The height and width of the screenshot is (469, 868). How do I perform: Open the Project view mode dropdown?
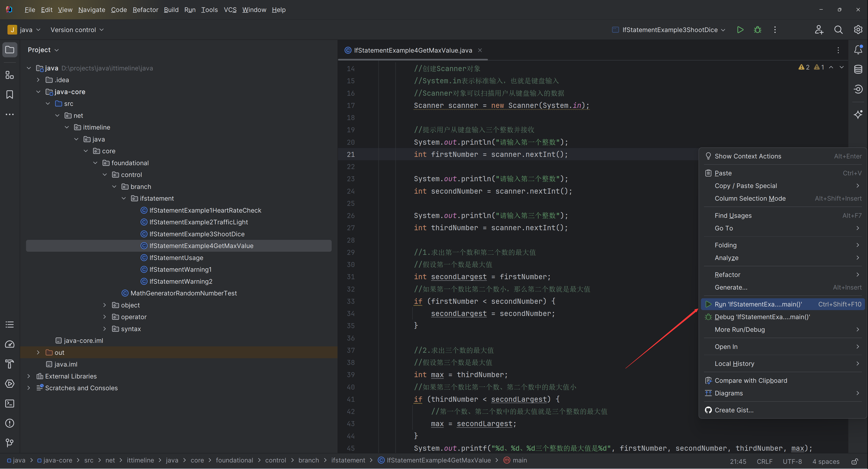[x=43, y=50]
